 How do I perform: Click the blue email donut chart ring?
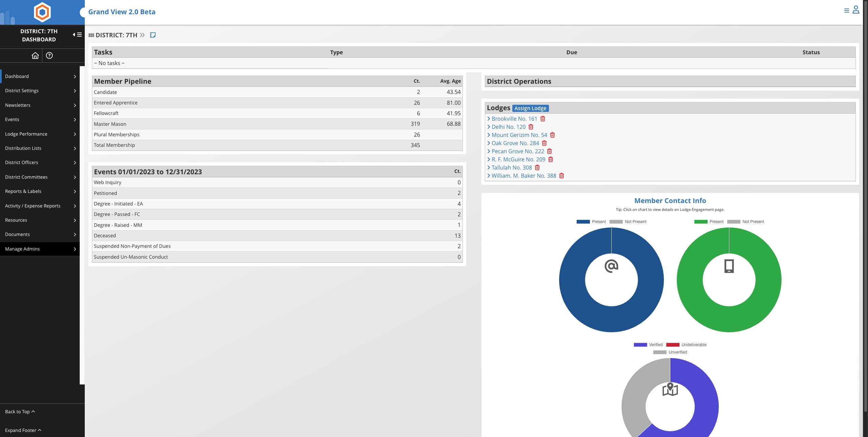(x=572, y=280)
